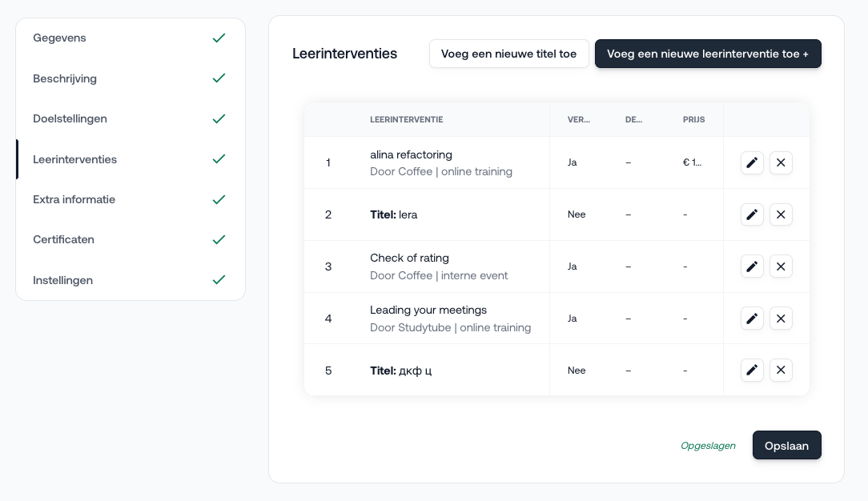Screen dimensions: 868x501
Task: Select Extra informatie in sidebar
Action: [74, 199]
